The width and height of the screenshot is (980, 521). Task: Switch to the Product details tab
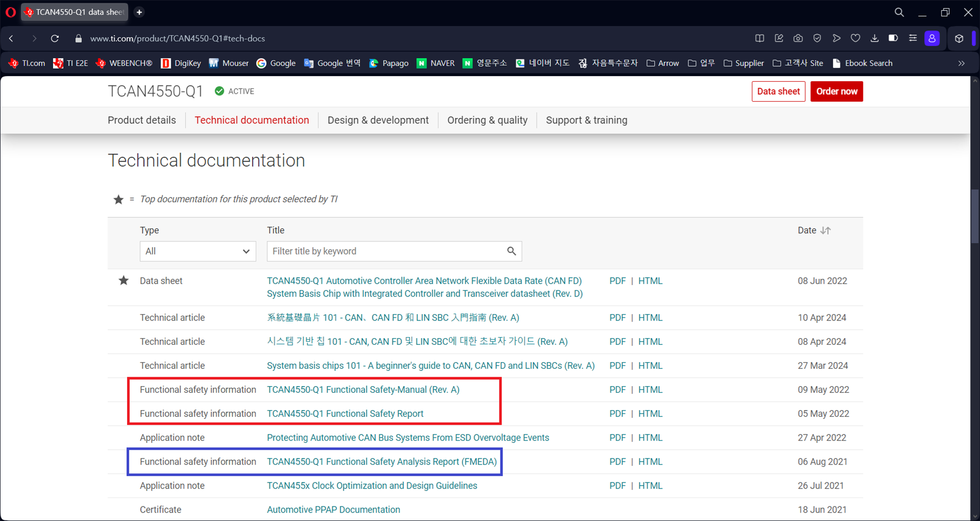click(x=142, y=120)
